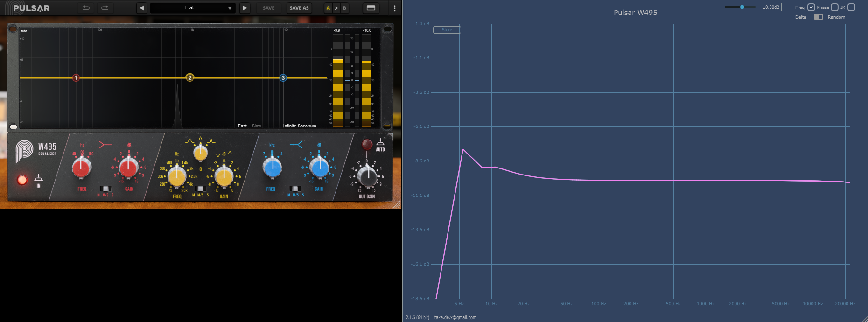Toggle the red IN bypass button

tap(22, 180)
